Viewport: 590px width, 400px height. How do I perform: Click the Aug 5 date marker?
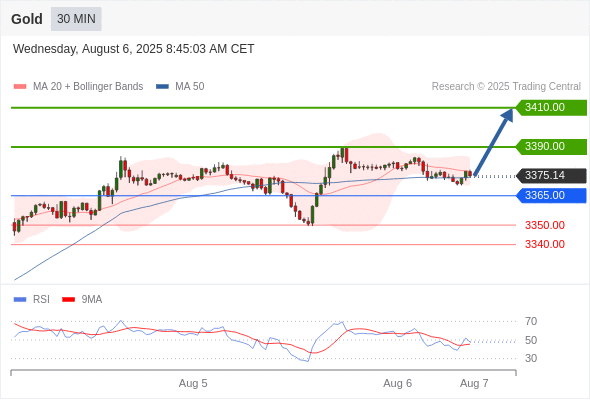click(193, 383)
